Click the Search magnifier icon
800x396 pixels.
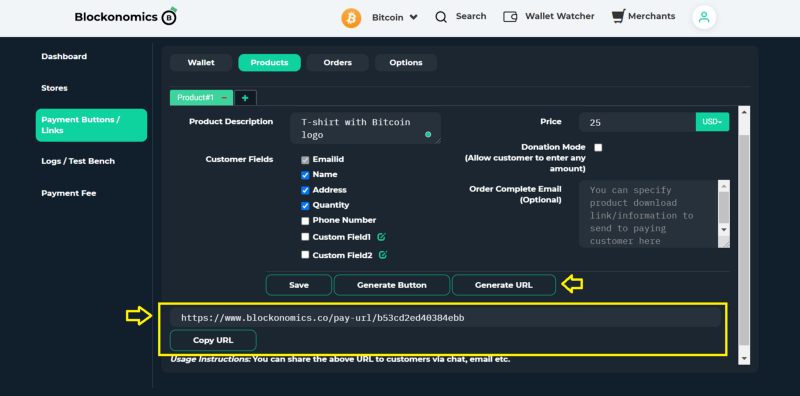point(441,17)
